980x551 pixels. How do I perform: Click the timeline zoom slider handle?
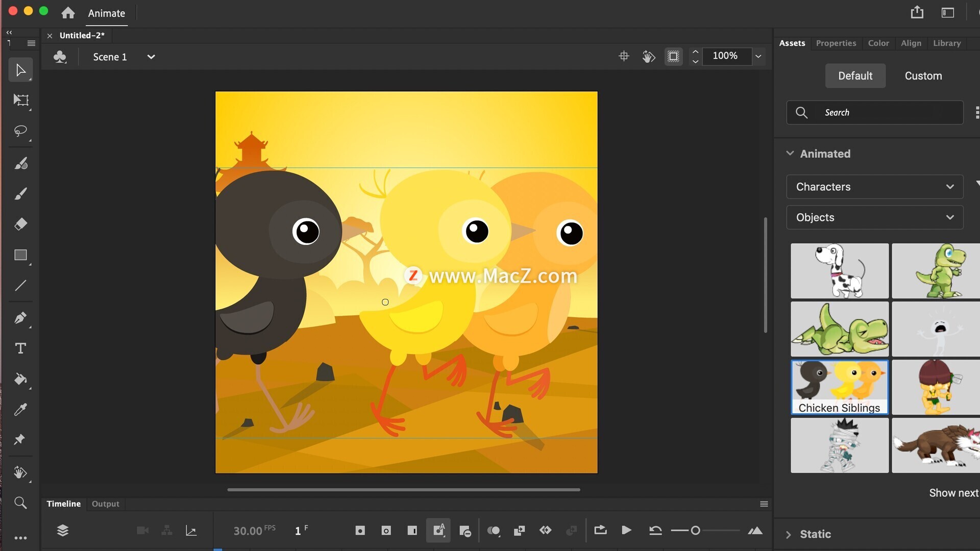695,531
